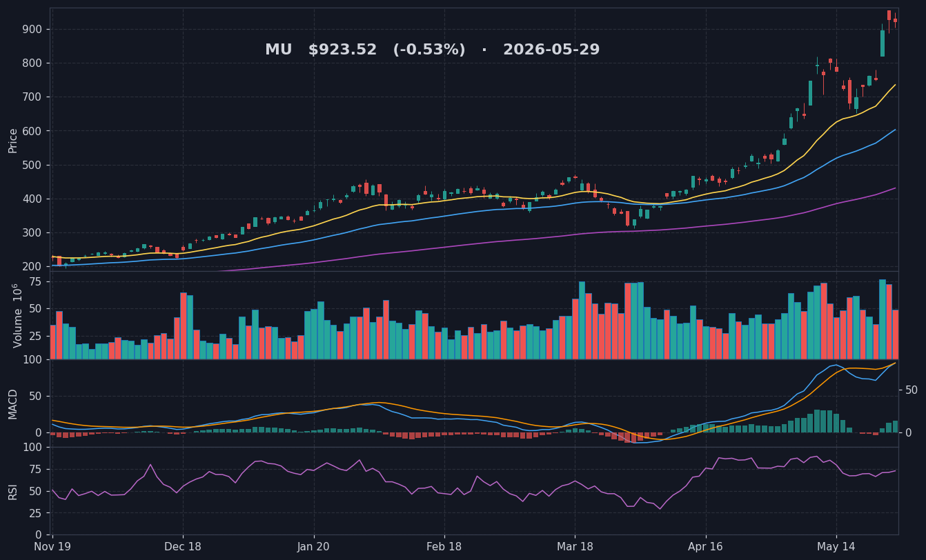Click the 50 tick on the MACD left axis
926x560 pixels.
point(36,396)
